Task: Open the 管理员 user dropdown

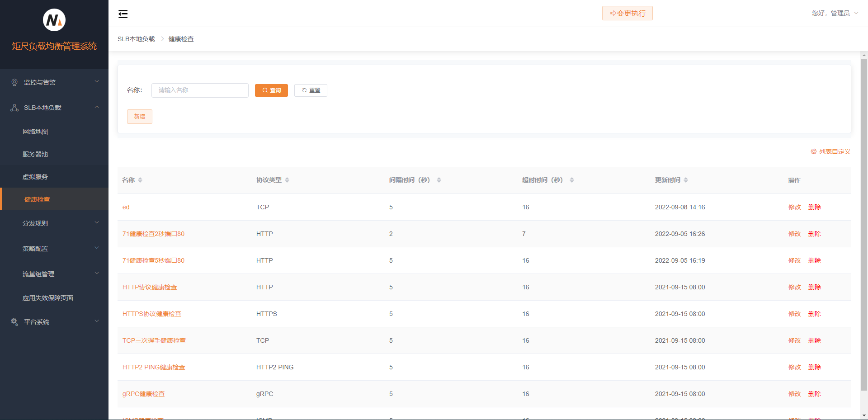Action: click(835, 13)
